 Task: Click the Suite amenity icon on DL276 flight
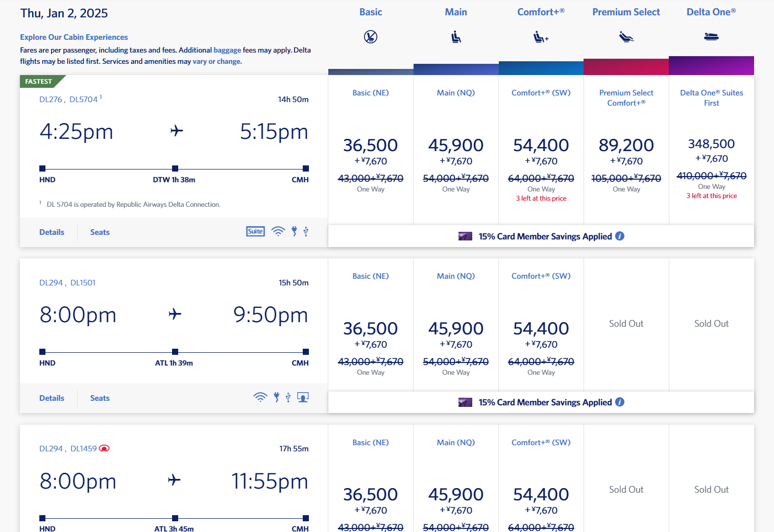tap(255, 231)
